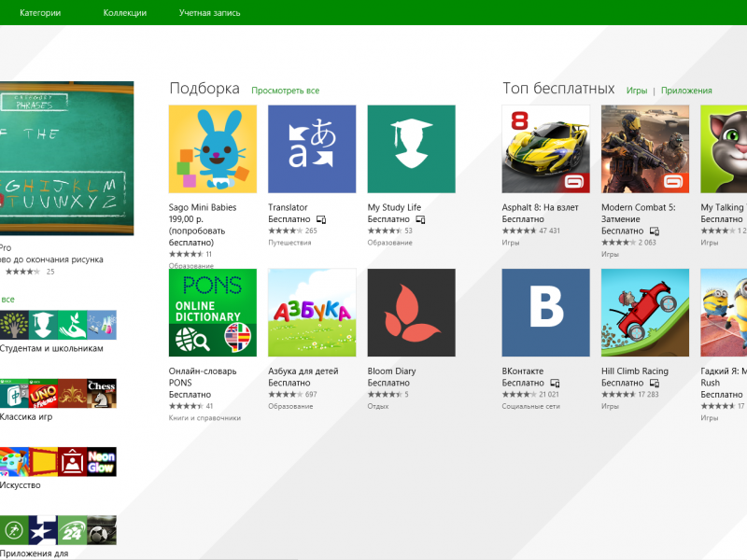Click the mahjong tile icon in Классика игр
This screenshot has height=560, width=747.
pos(14,393)
